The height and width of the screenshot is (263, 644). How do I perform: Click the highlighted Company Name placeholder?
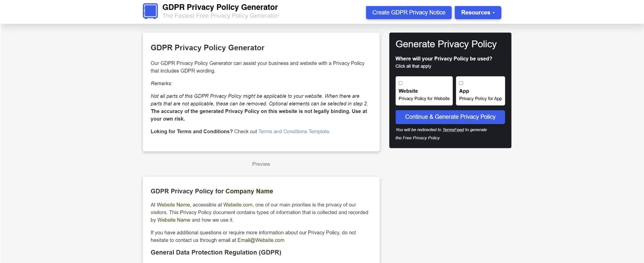[249, 191]
